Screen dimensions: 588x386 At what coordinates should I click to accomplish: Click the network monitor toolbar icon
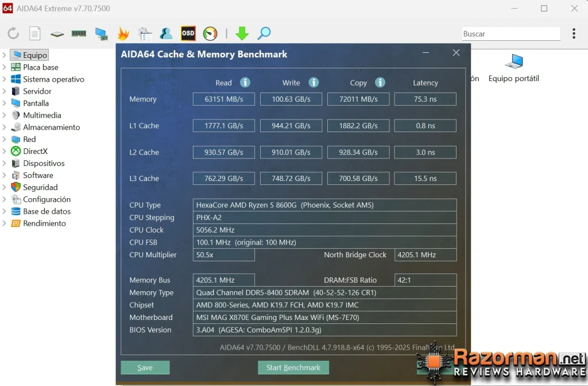pyautogui.click(x=101, y=34)
